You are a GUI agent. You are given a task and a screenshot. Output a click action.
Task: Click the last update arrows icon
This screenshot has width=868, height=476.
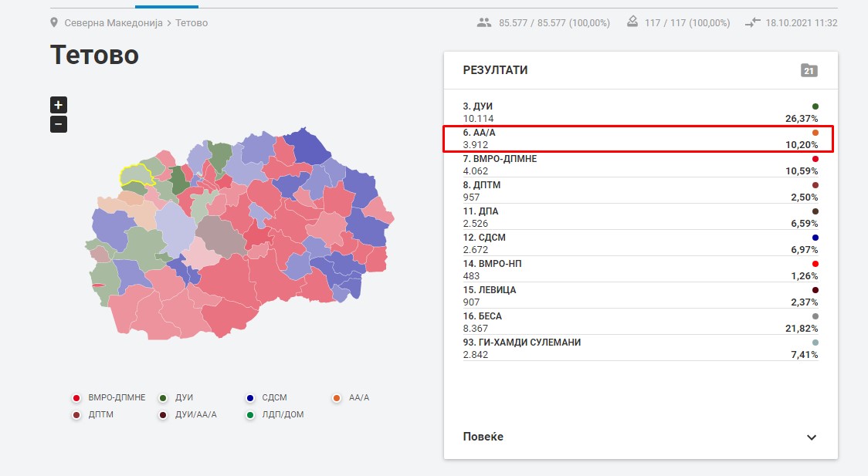pos(752,23)
